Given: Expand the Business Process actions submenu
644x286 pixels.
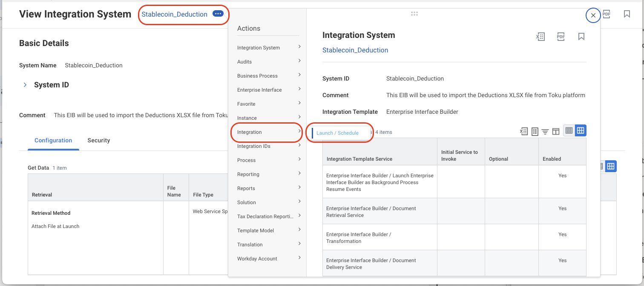Looking at the screenshot, I should pos(269,75).
